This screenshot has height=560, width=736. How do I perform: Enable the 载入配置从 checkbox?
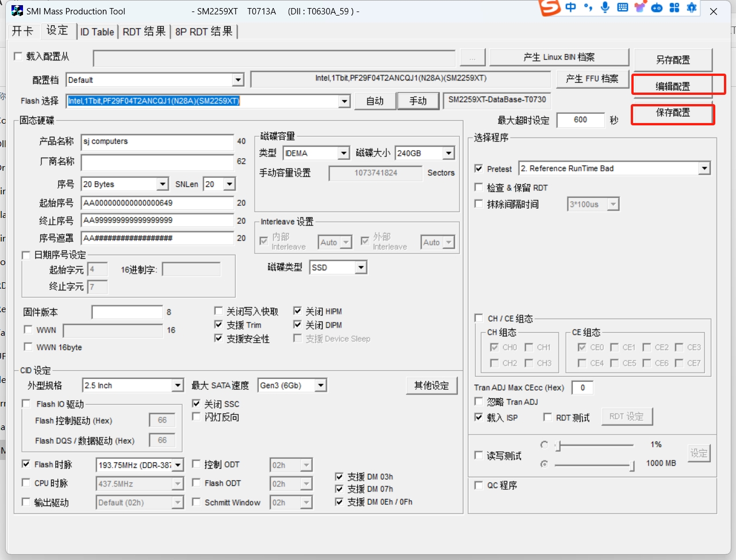pyautogui.click(x=18, y=56)
